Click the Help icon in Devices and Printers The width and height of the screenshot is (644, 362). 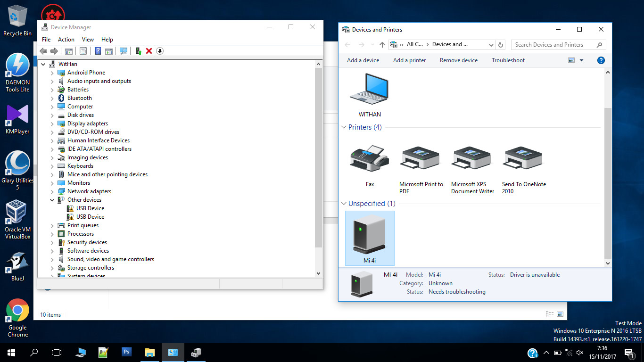(601, 60)
